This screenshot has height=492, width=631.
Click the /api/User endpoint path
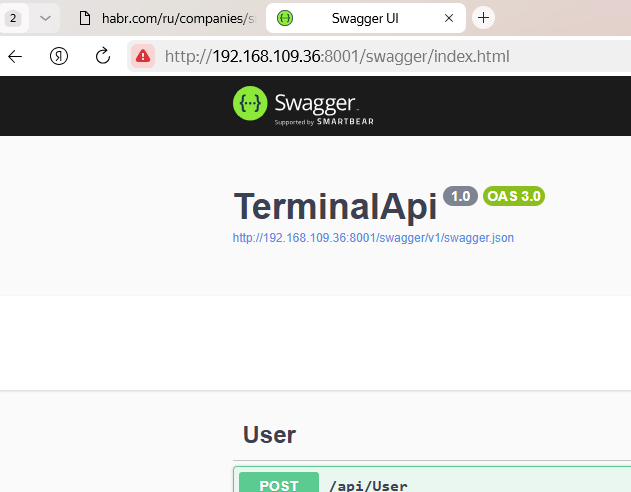coord(368,486)
